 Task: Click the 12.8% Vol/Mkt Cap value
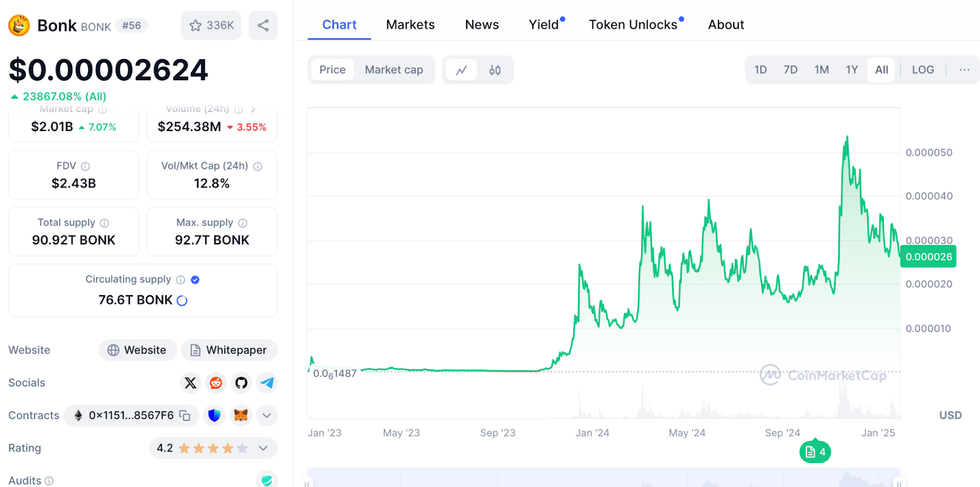coord(212,183)
